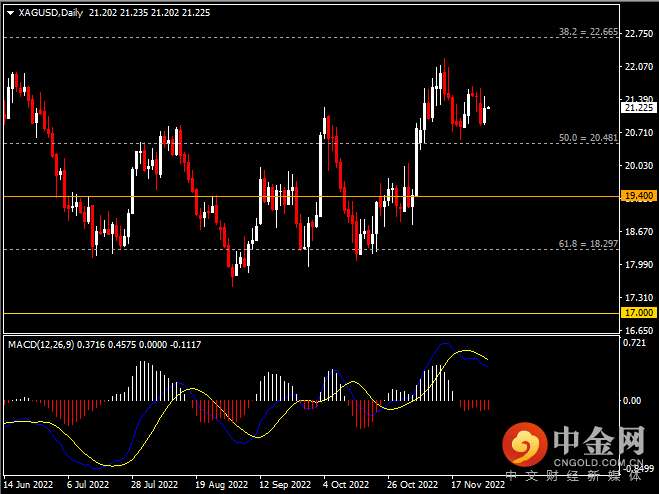Select the orange horizontal line at 19.400
The width and height of the screenshot is (659, 494).
tap(300, 196)
